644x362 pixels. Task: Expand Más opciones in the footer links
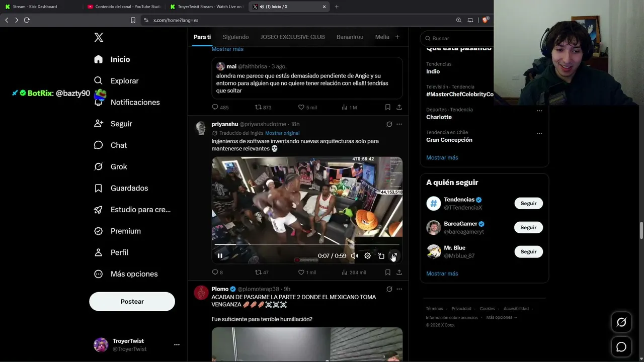(x=502, y=317)
